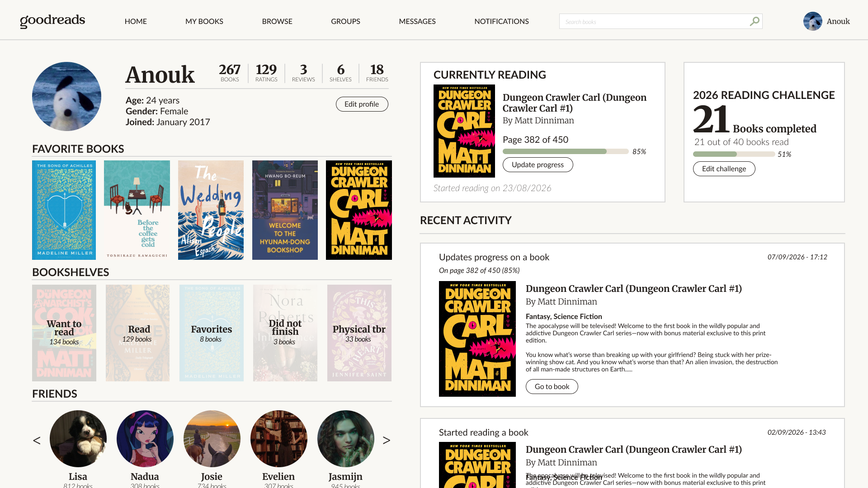
Task: Go to HOME in navigation
Action: coord(136,21)
